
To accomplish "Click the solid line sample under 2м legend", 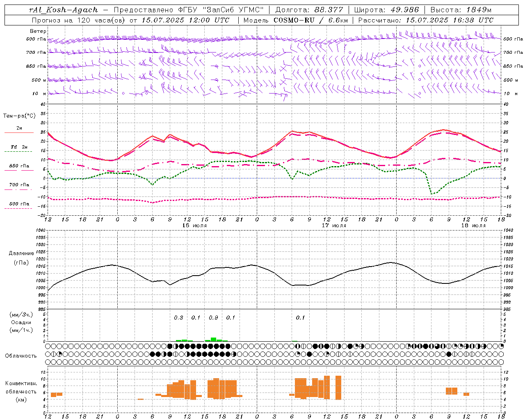I will 18,133.
